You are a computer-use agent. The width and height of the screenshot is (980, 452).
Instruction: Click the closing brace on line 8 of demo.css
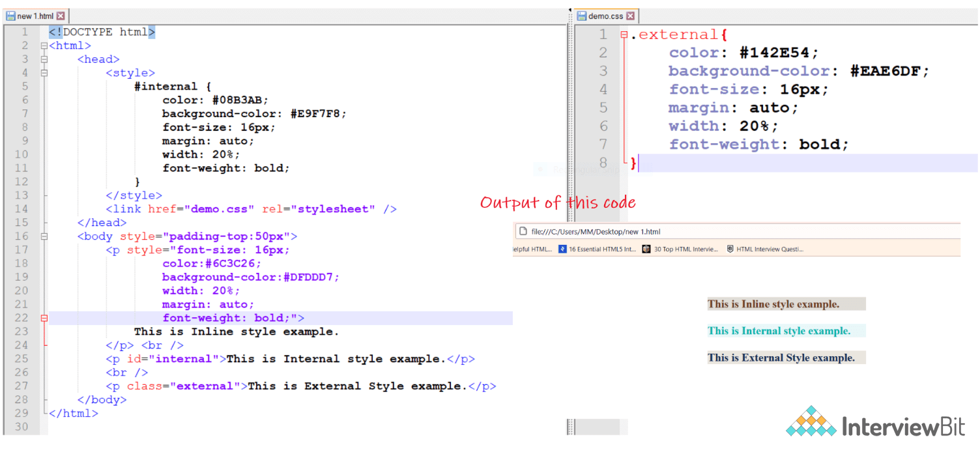[633, 163]
